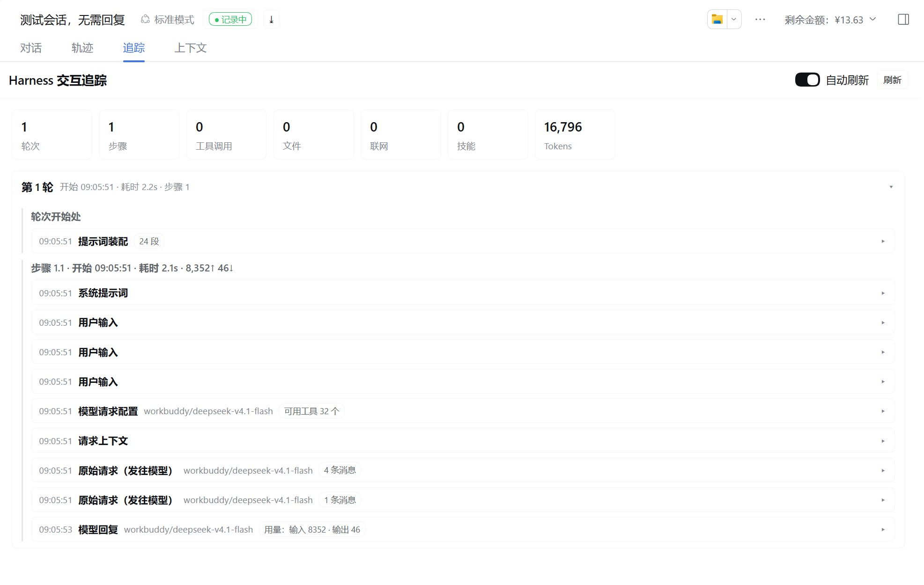The image size is (924, 585).
Task: Expand the 剩余金额 ¥13.63 dropdown
Action: pyautogui.click(x=830, y=20)
